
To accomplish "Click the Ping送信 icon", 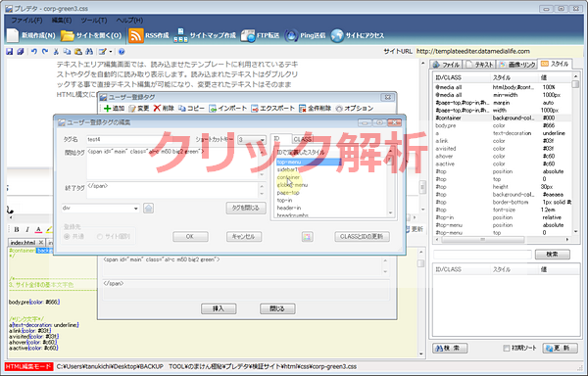I will tap(291, 35).
